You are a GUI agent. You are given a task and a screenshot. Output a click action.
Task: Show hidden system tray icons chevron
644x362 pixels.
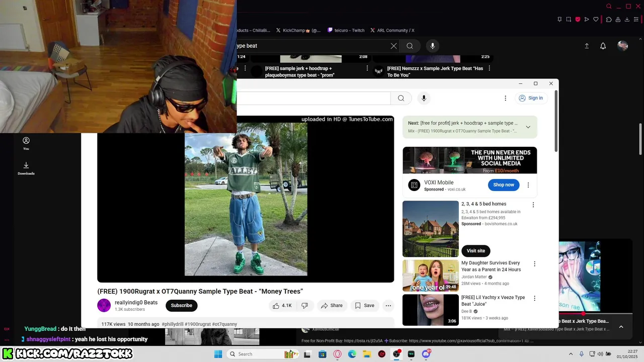571,354
